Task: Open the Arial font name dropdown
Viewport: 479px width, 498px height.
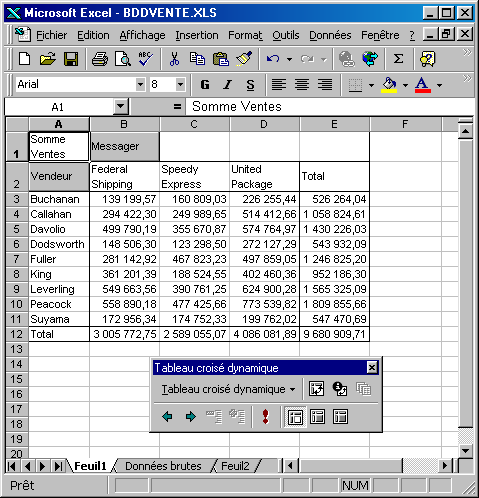Action: coord(141,84)
